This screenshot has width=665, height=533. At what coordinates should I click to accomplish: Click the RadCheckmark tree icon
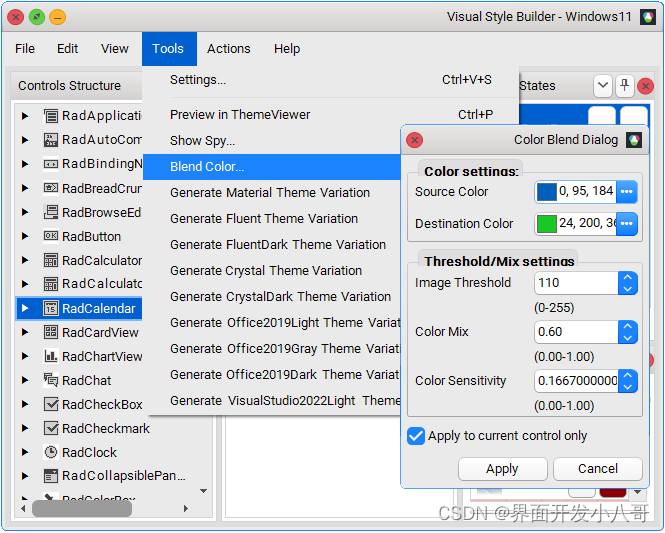51,428
